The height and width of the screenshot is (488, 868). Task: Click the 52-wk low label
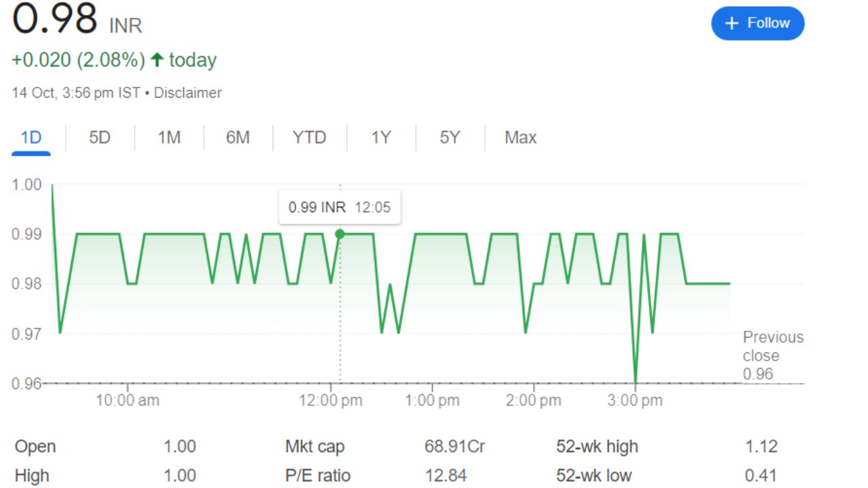(594, 476)
